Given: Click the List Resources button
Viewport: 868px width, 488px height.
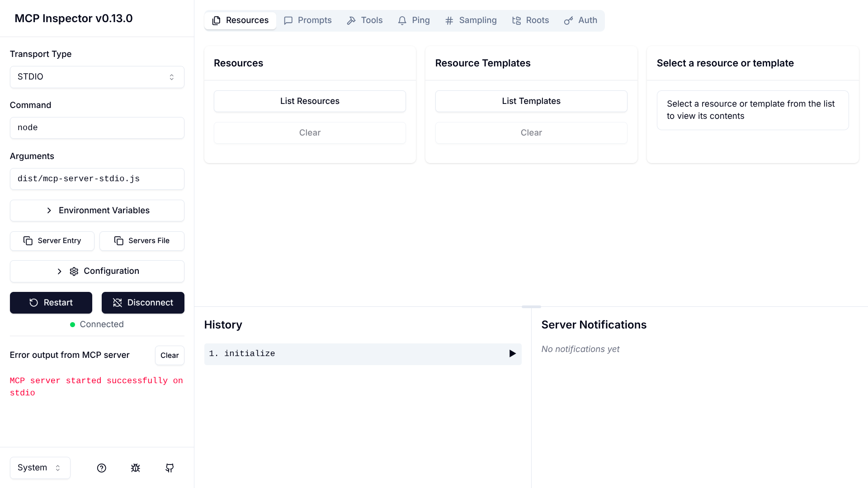Looking at the screenshot, I should tap(310, 101).
